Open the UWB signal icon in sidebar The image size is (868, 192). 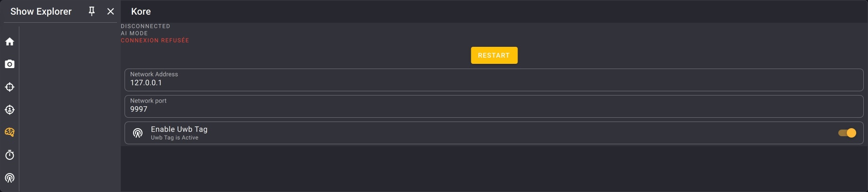click(9, 178)
